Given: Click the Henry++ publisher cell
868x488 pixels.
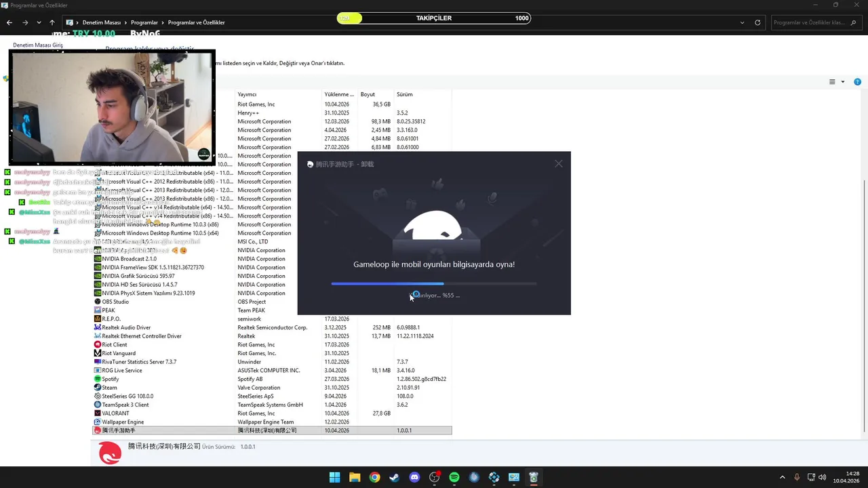Looking at the screenshot, I should (x=248, y=113).
